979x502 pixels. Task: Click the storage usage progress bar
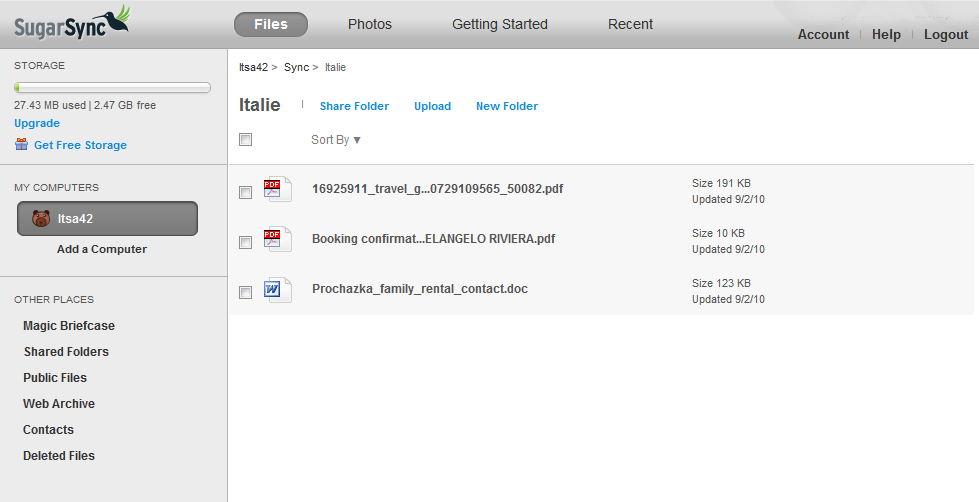(x=112, y=87)
